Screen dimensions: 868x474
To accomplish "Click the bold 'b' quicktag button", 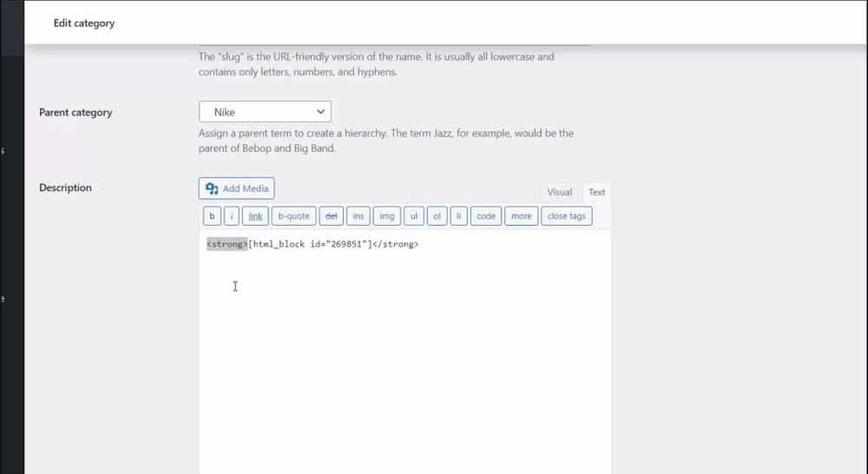I will coord(212,216).
